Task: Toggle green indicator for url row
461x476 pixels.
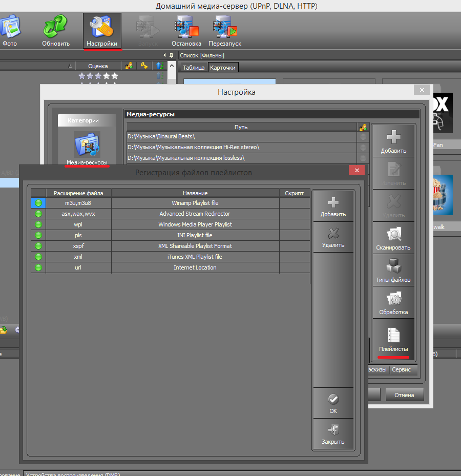Action: coord(38,267)
